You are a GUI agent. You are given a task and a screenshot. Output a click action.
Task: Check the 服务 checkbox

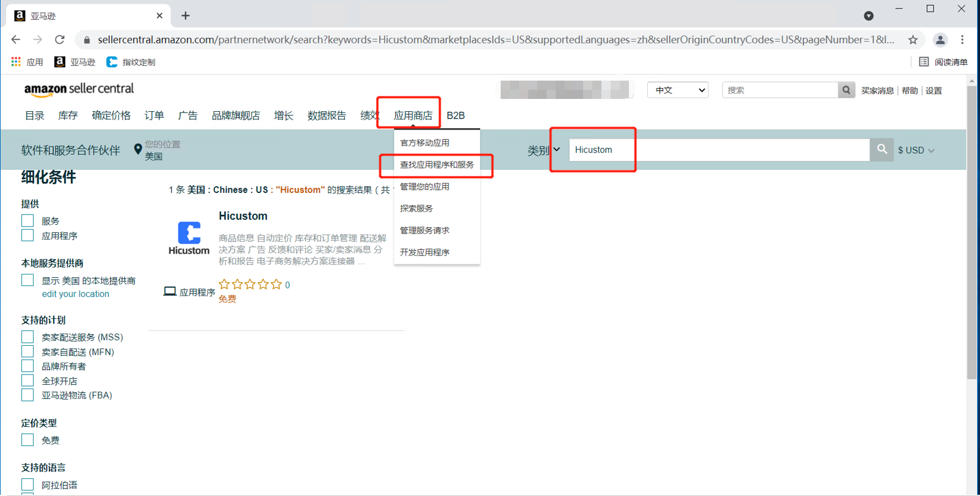coord(27,221)
